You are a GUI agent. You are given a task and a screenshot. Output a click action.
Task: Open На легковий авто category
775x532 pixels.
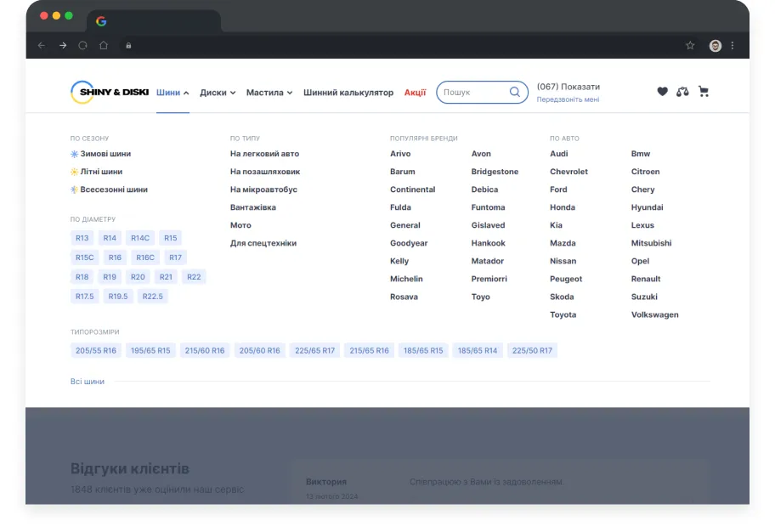coord(264,154)
